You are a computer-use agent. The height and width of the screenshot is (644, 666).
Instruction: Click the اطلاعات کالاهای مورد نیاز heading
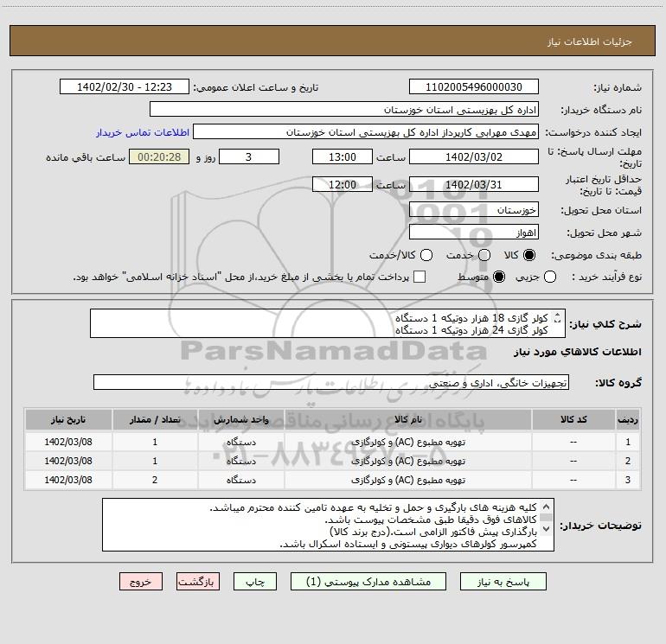click(577, 352)
